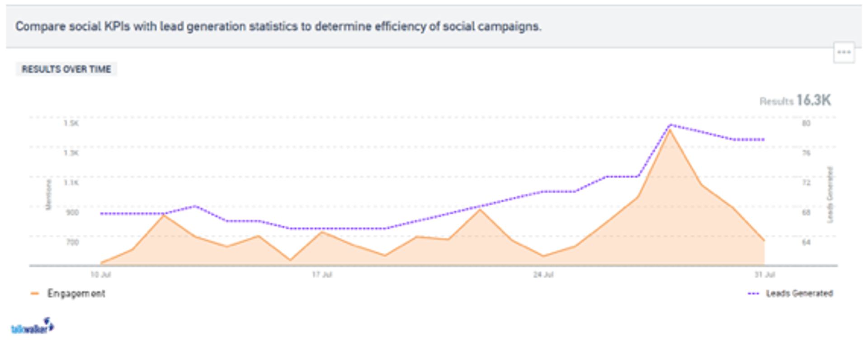Select the RESULTS OVER TIME label
868x346 pixels.
coord(66,69)
